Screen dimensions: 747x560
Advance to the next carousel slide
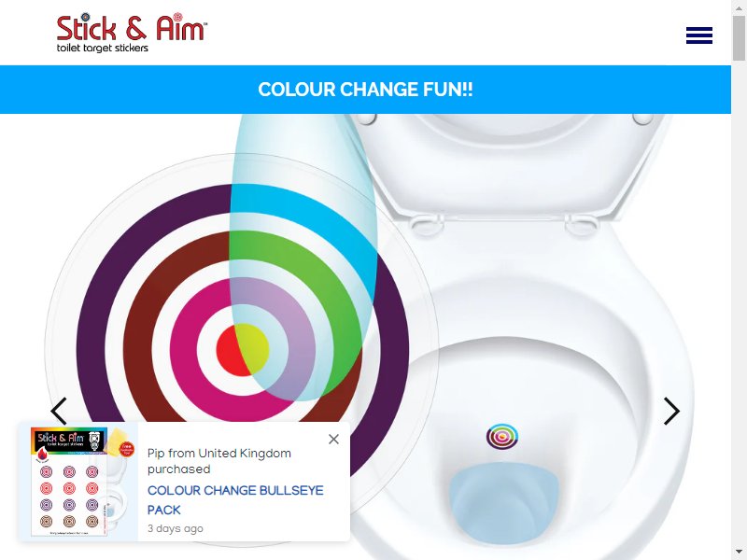click(671, 411)
